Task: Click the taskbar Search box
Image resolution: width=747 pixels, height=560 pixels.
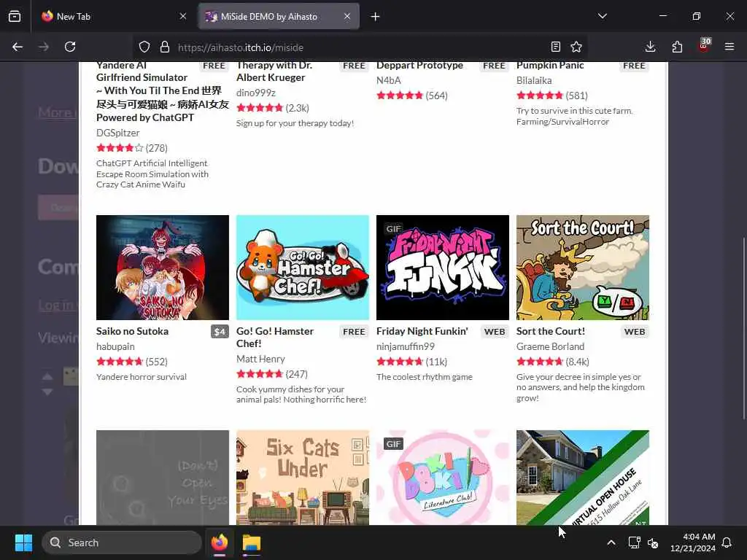Action: [x=122, y=542]
